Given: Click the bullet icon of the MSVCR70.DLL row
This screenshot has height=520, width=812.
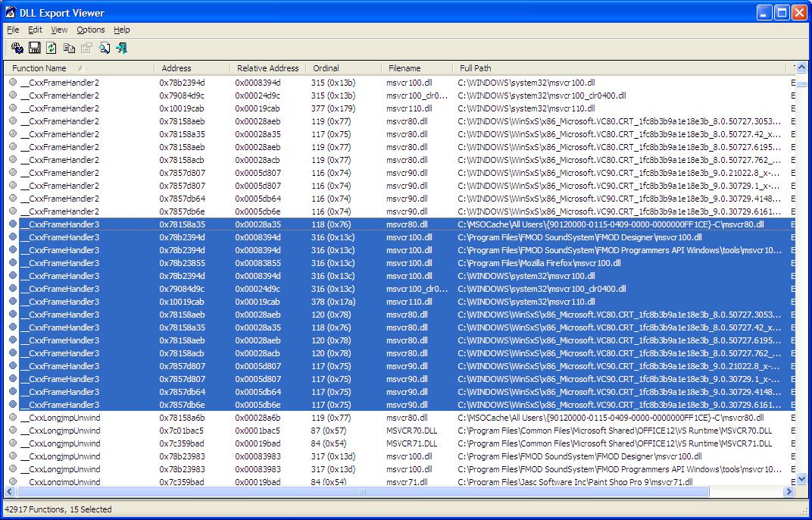Looking at the screenshot, I should pos(13,431).
